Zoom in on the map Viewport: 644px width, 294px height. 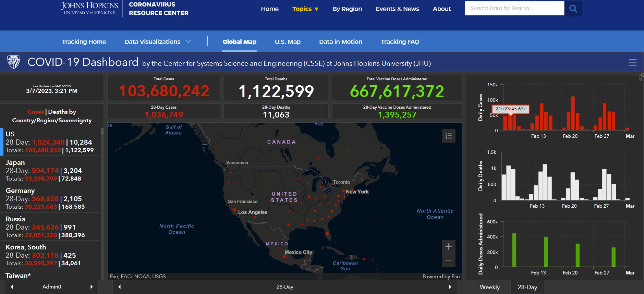[x=448, y=247]
